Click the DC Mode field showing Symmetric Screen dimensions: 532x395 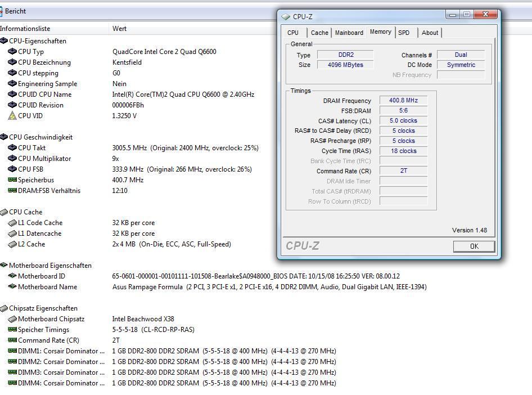click(461, 65)
